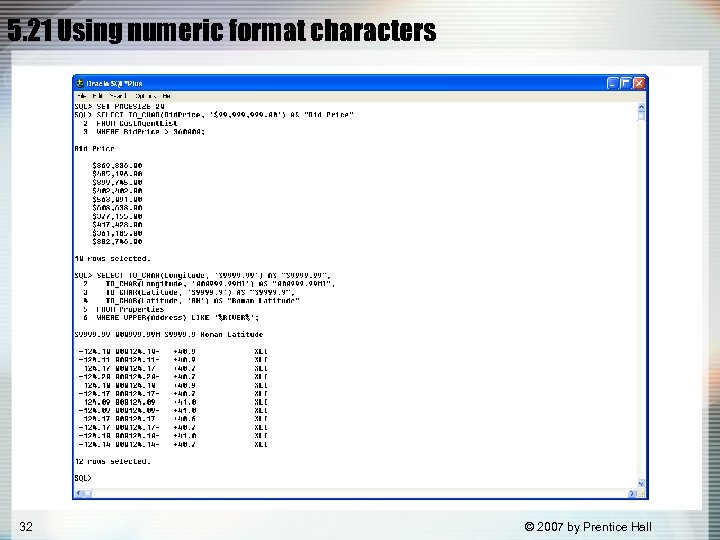Click the Oracle SQL*Plus title bar icon
Viewport: 720px width, 540px height.
point(79,84)
